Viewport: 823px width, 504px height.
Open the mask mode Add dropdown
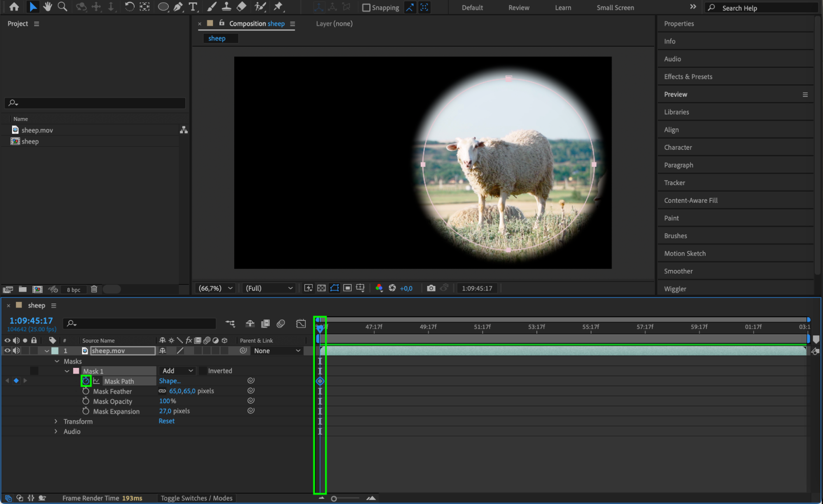(x=177, y=371)
